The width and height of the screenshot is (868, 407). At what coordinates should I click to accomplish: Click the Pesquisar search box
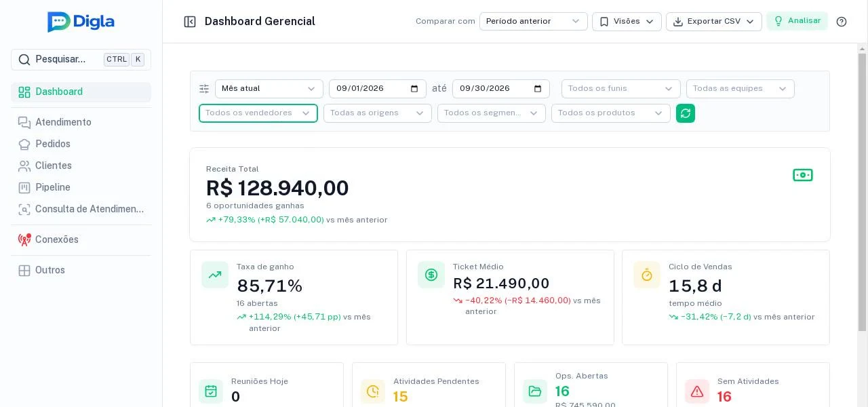pos(81,60)
